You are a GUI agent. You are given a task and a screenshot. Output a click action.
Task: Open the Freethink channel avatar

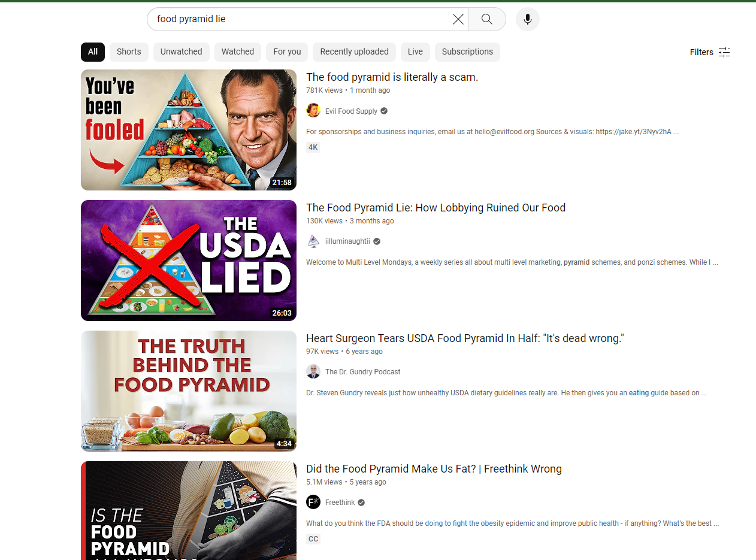pyautogui.click(x=313, y=503)
